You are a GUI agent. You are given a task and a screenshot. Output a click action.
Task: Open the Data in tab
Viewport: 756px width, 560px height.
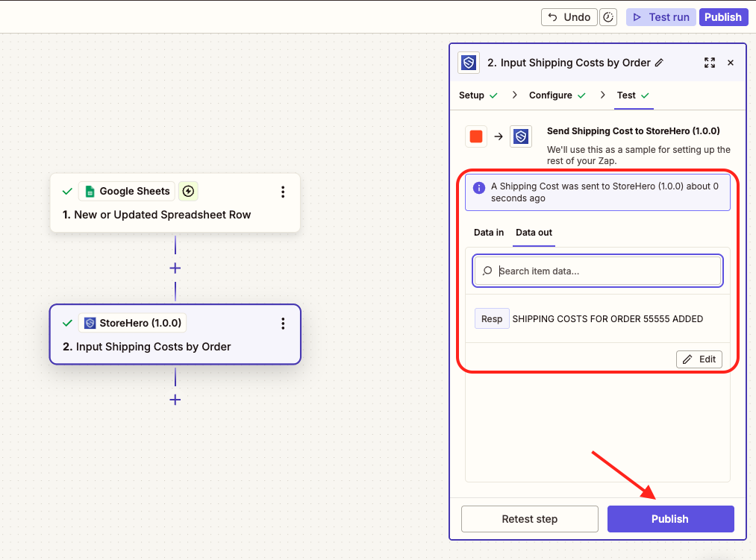[x=488, y=233]
